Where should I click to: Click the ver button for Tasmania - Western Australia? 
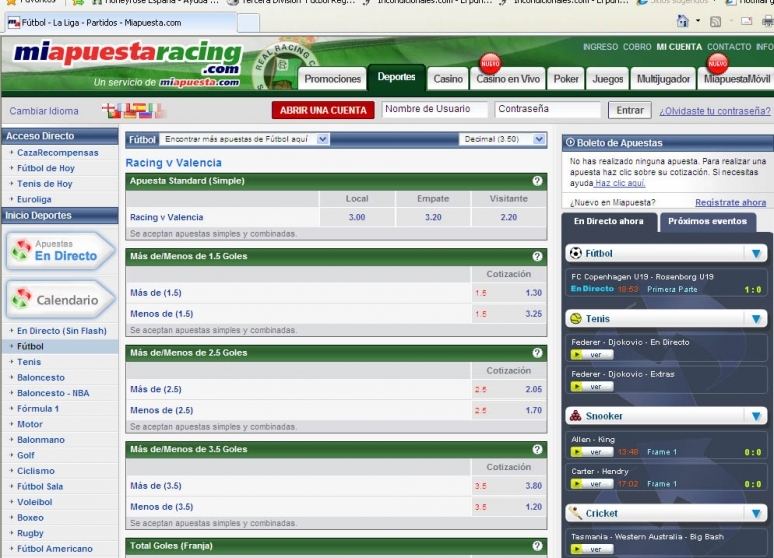click(592, 549)
